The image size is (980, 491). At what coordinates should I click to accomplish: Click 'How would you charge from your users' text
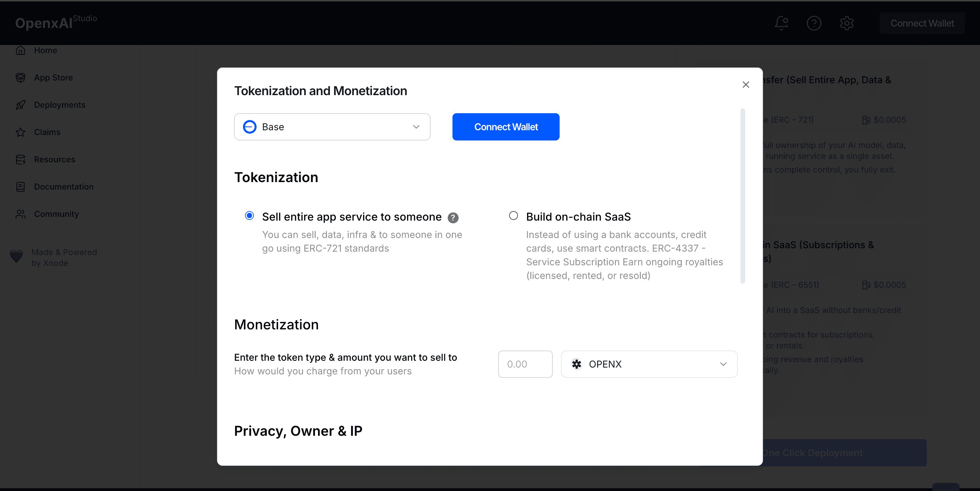point(322,371)
